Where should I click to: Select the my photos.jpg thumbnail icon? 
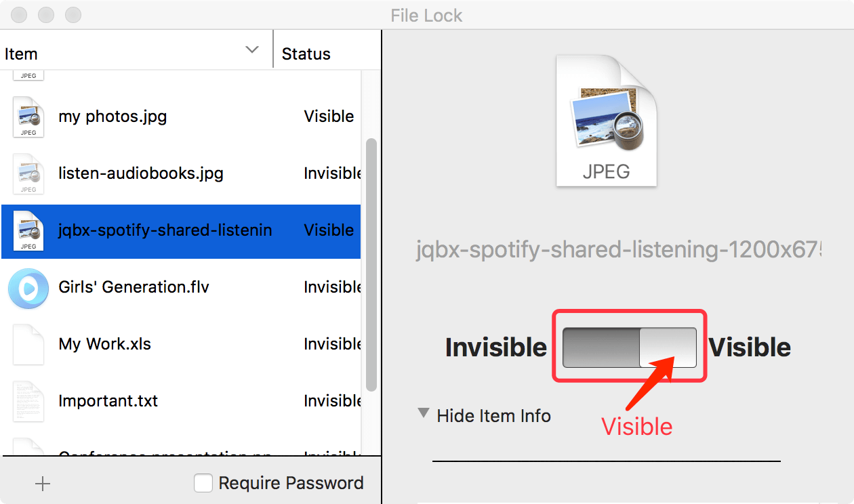28,116
